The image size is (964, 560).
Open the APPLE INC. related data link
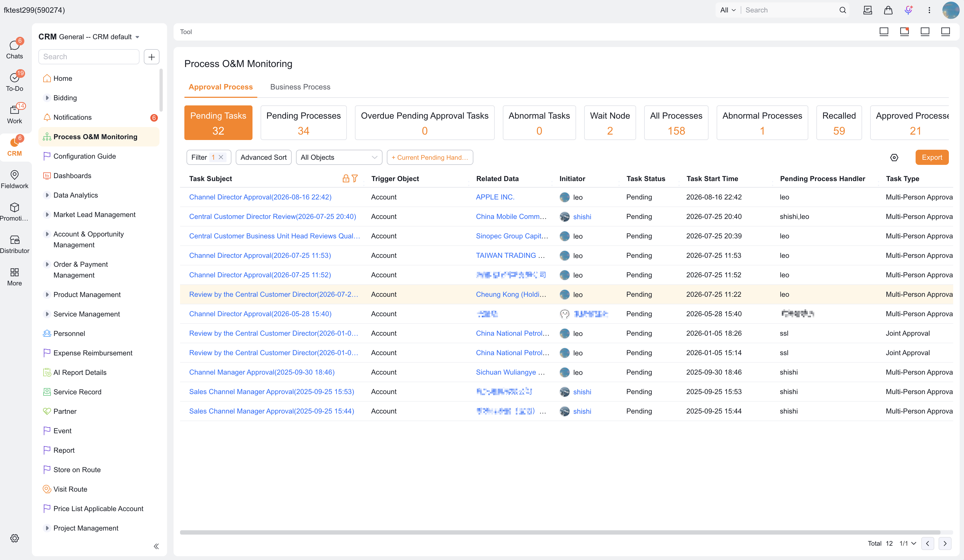pyautogui.click(x=495, y=197)
